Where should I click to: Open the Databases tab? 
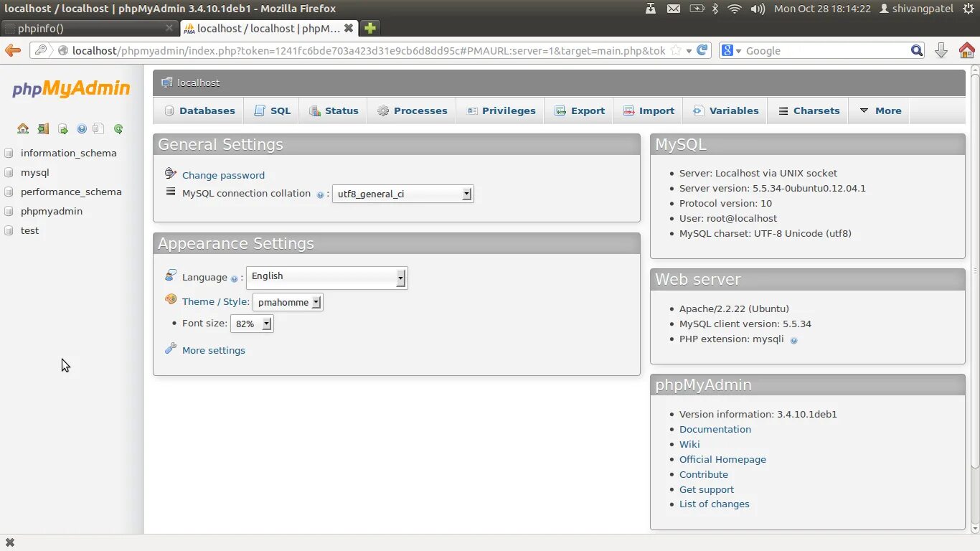(199, 110)
